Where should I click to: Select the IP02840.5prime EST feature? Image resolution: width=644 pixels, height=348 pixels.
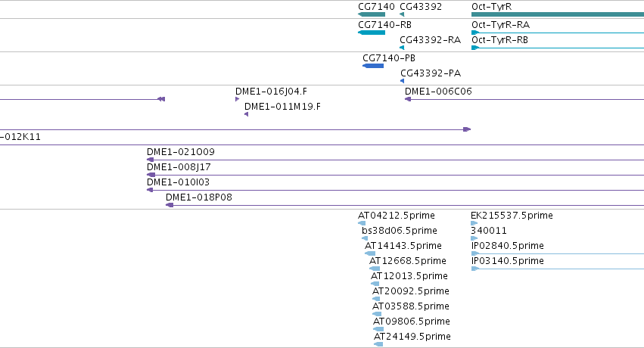coord(558,253)
